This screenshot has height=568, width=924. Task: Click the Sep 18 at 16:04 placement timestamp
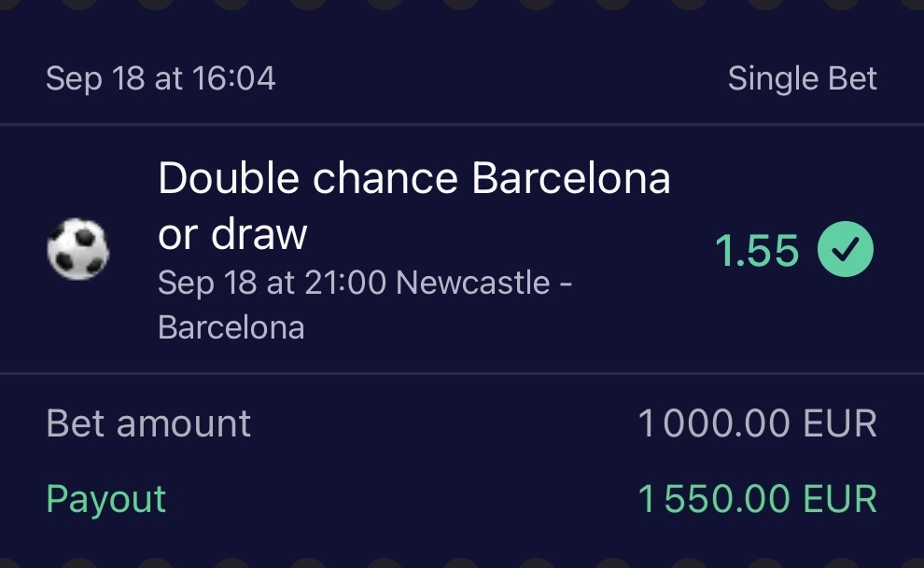(x=161, y=79)
